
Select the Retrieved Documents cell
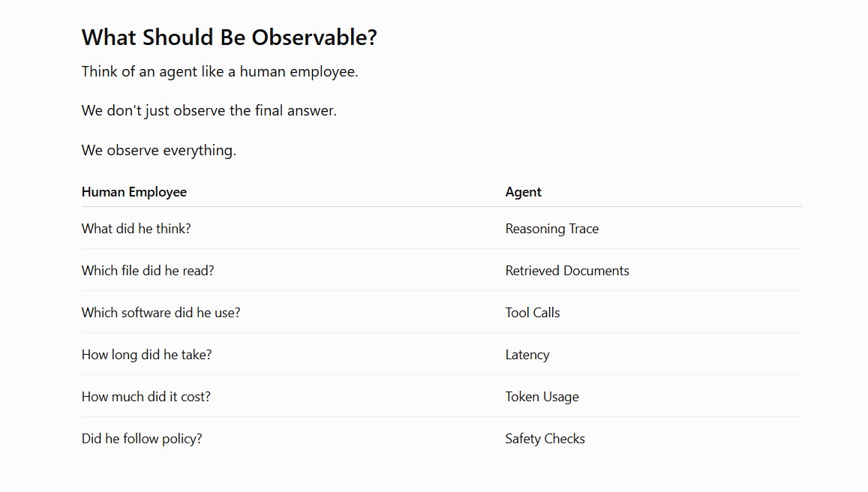click(x=567, y=271)
